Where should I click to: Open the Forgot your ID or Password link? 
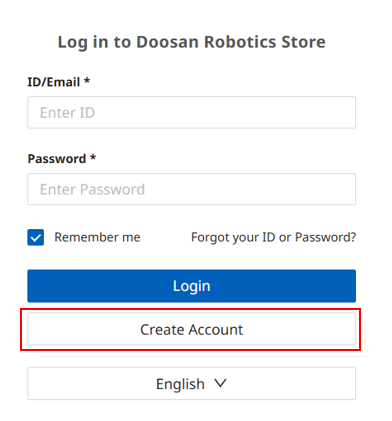tap(274, 237)
